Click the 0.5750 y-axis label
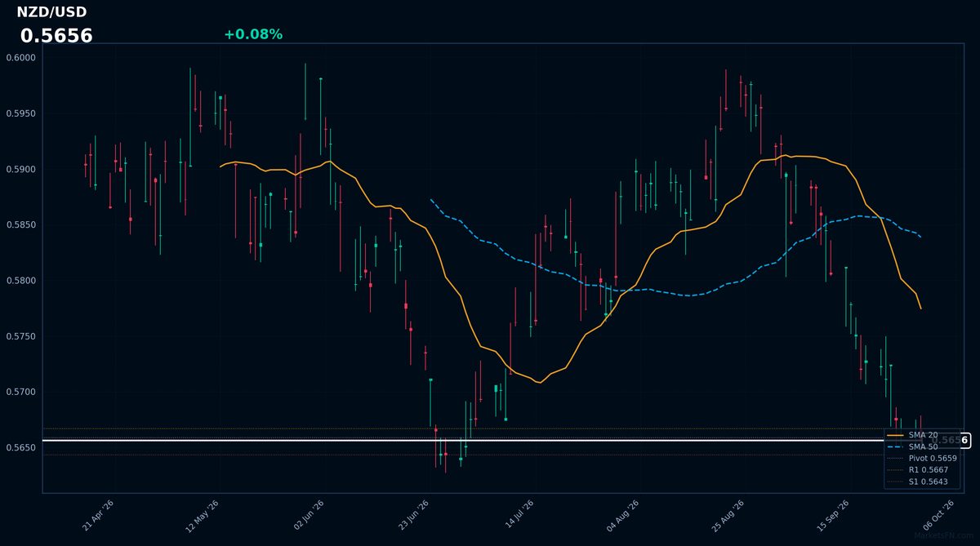Screen dimensions: 980x546 point(21,336)
